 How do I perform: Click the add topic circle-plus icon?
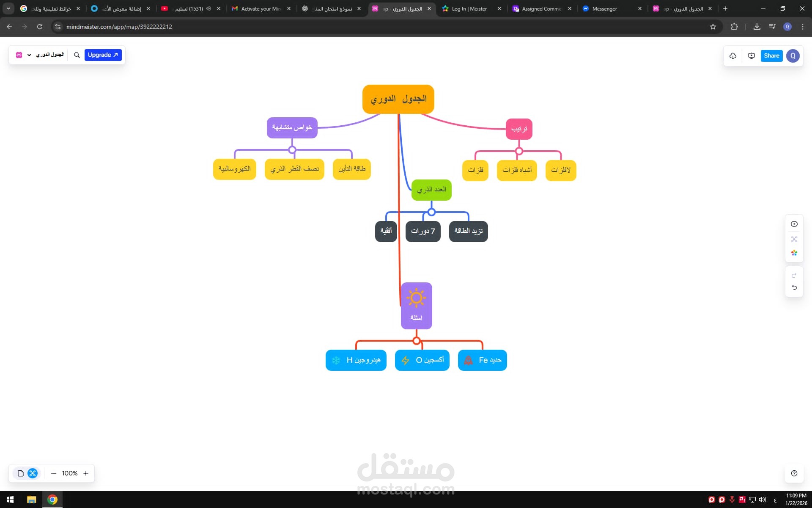794,224
